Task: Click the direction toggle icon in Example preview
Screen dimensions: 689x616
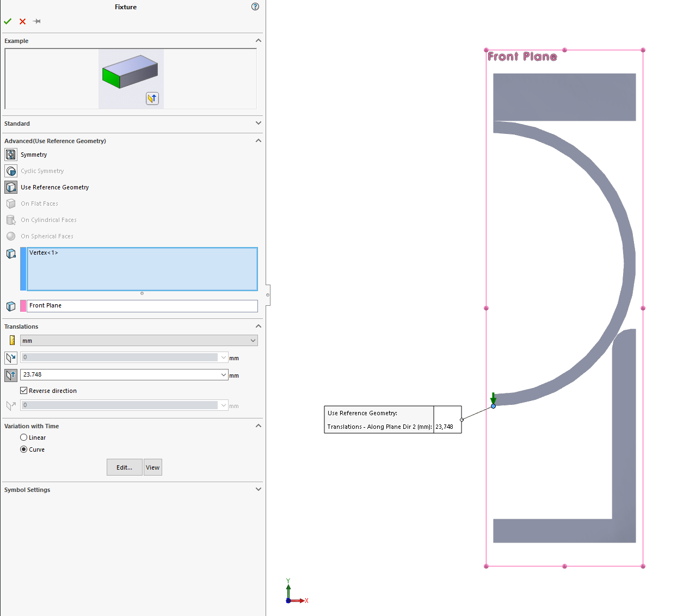Action: [152, 98]
